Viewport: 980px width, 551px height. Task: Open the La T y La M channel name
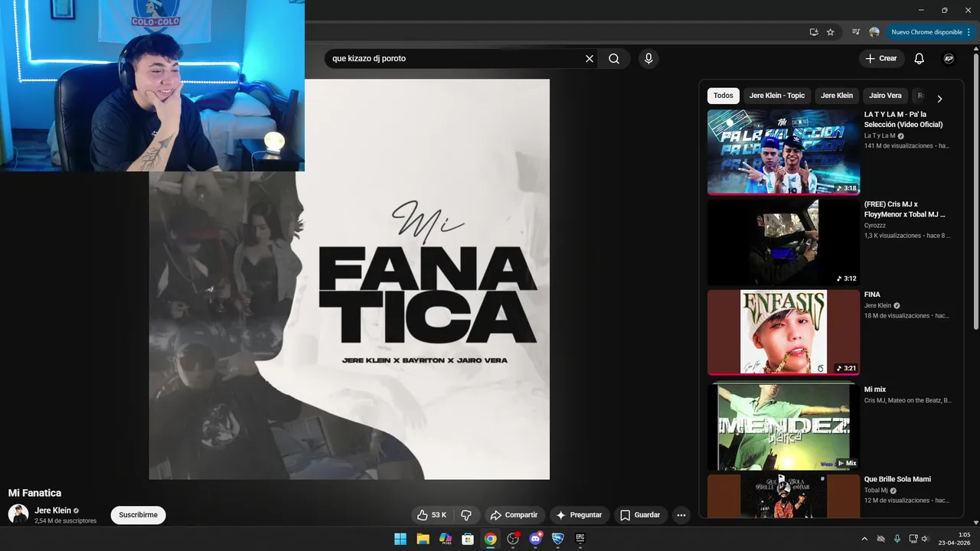click(x=880, y=135)
